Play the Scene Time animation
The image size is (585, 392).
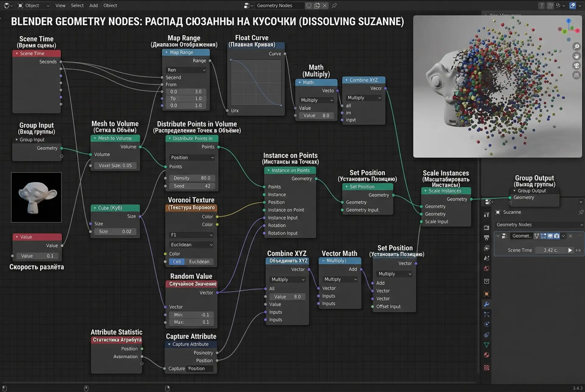tap(570, 250)
